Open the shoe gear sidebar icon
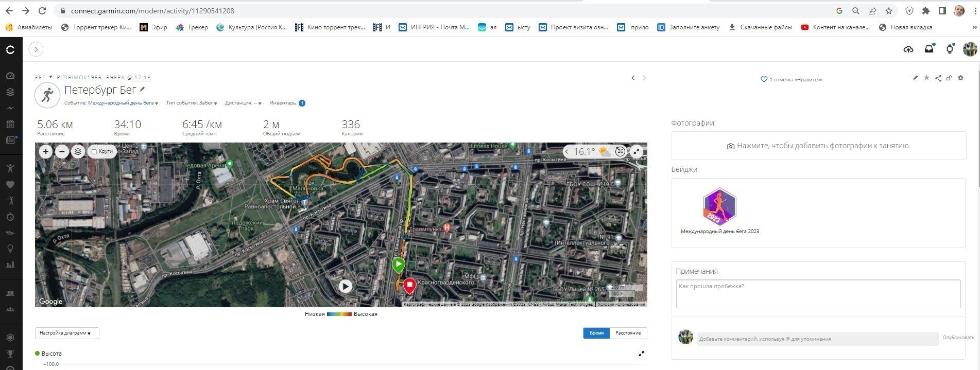 (10, 233)
